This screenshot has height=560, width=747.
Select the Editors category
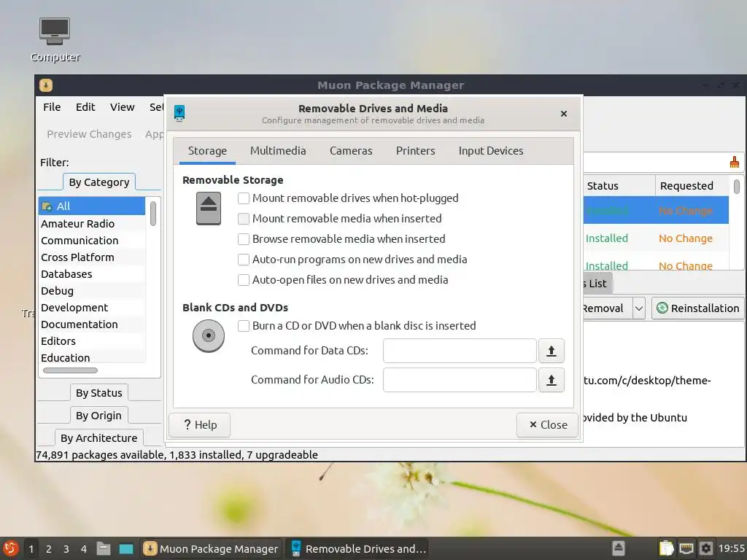91,341
